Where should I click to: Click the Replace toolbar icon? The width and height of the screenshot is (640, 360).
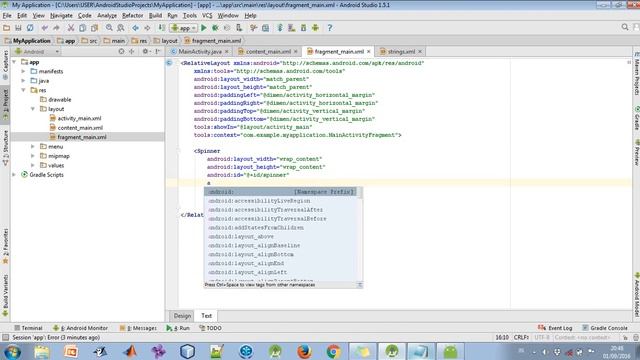[121, 28]
